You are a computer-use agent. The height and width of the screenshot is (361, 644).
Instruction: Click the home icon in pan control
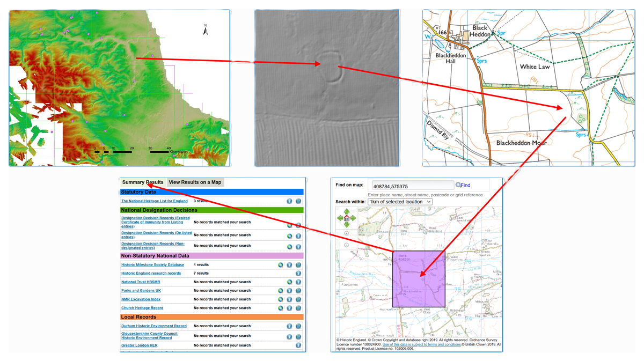point(347,218)
